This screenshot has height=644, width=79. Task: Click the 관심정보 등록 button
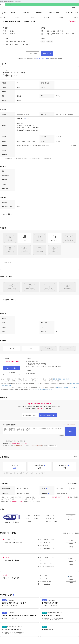click(x=33, y=54)
